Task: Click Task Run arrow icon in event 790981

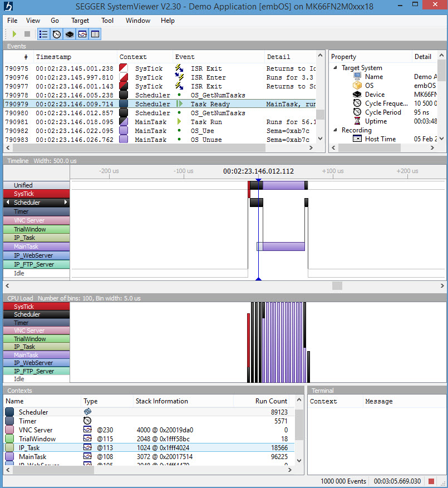Action: click(179, 122)
